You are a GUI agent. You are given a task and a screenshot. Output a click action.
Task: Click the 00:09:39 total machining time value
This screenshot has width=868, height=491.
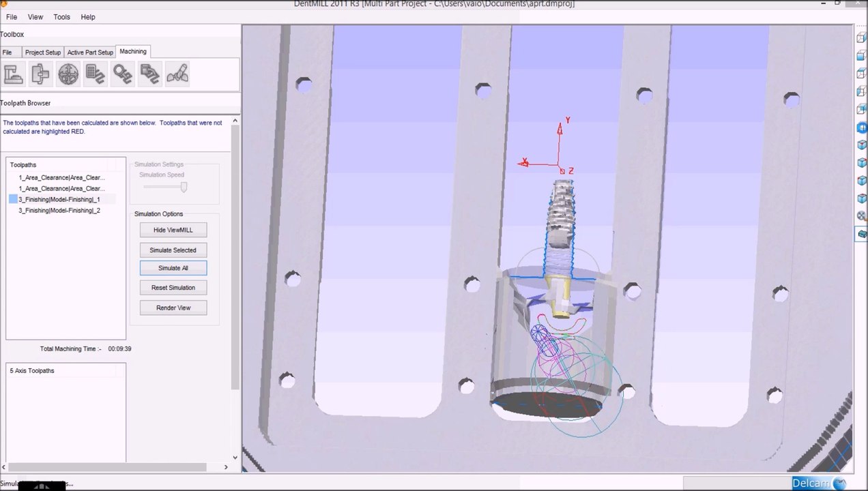click(119, 348)
